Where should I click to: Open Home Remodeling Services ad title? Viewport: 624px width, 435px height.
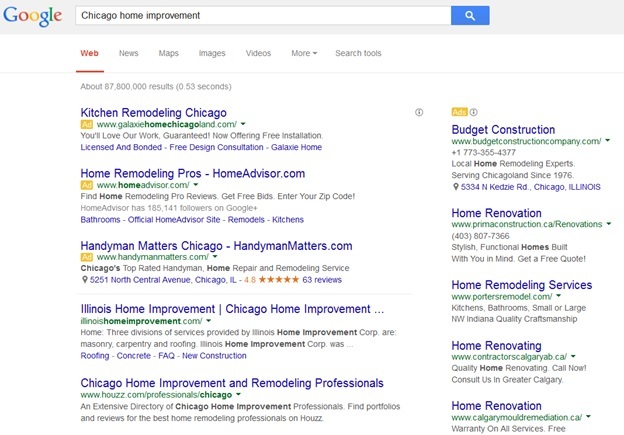[x=522, y=285]
